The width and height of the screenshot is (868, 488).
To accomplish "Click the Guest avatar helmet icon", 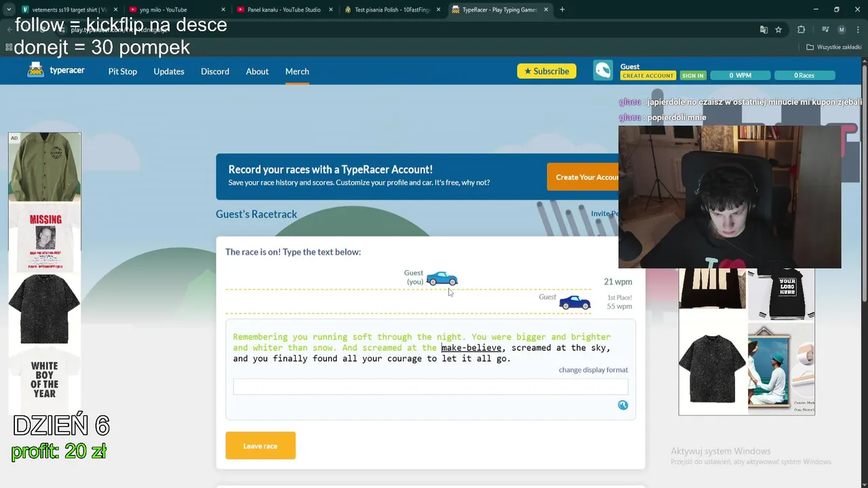I will pos(603,70).
